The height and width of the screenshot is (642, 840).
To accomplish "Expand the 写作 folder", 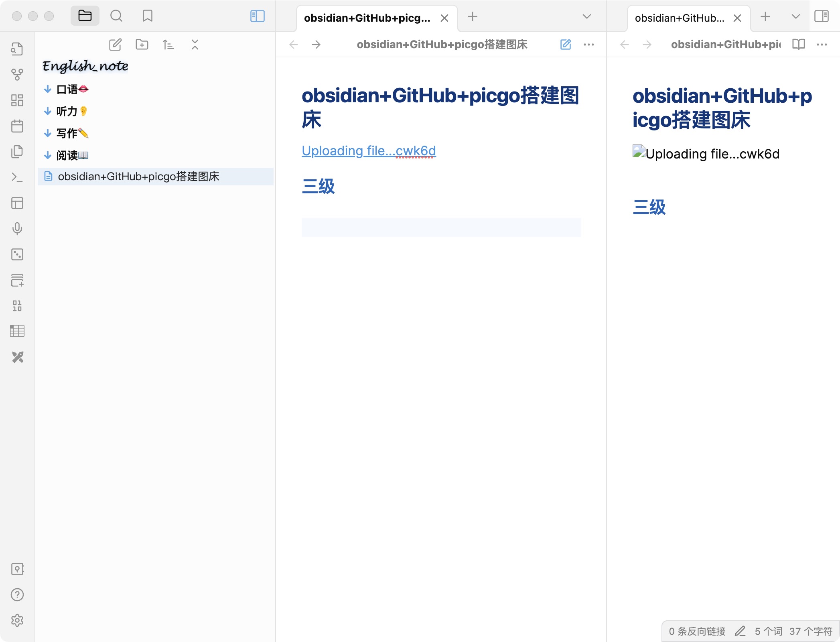I will pos(67,133).
